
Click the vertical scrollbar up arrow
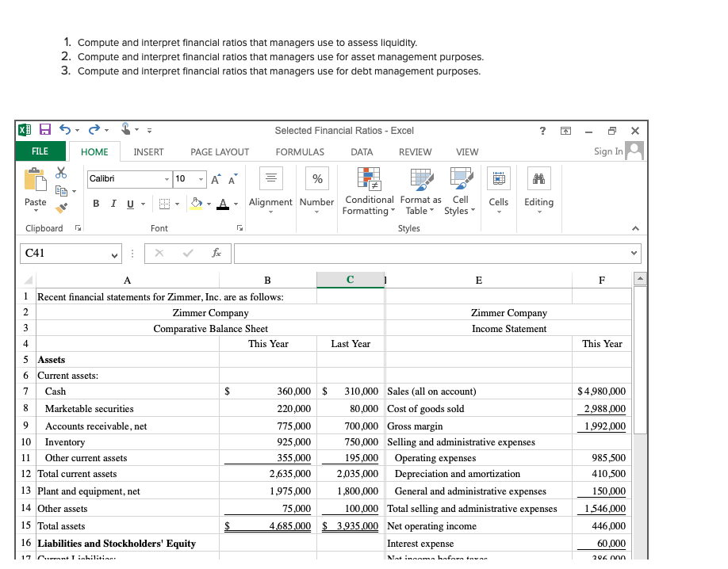pyautogui.click(x=640, y=278)
